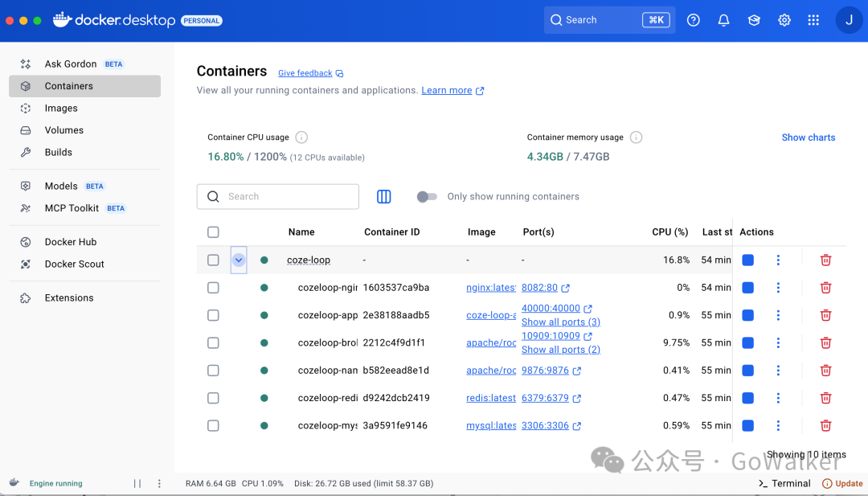This screenshot has height=496, width=868.
Task: Open the manage columns icon
Action: tap(383, 196)
